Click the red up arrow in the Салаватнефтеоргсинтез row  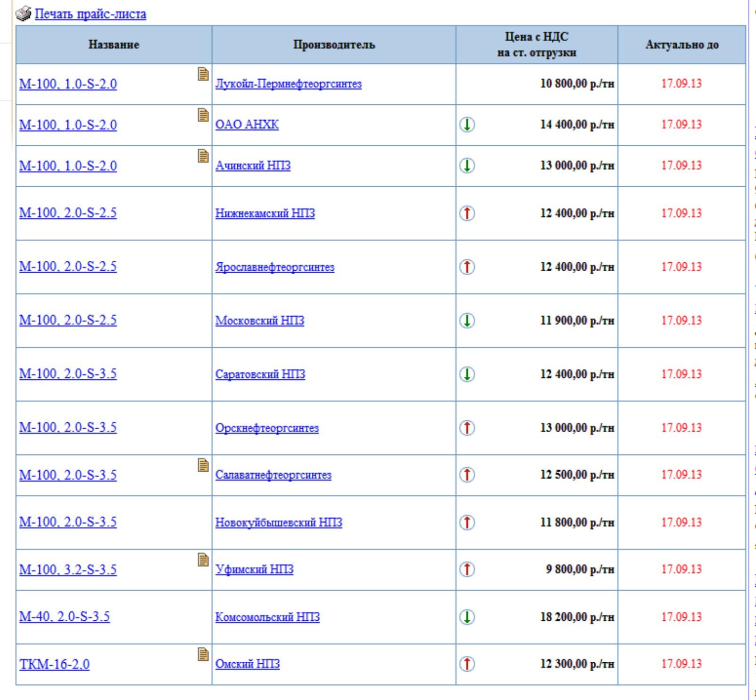(x=467, y=475)
